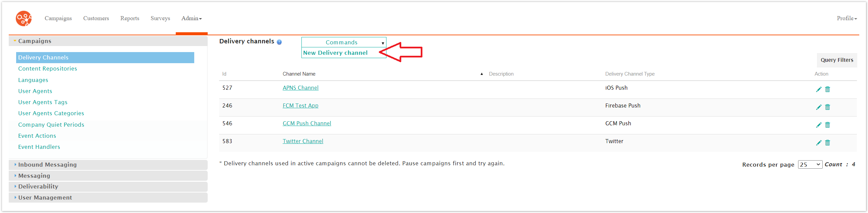Open the Records per page dropdown
The width and height of the screenshot is (868, 213).
tap(810, 165)
